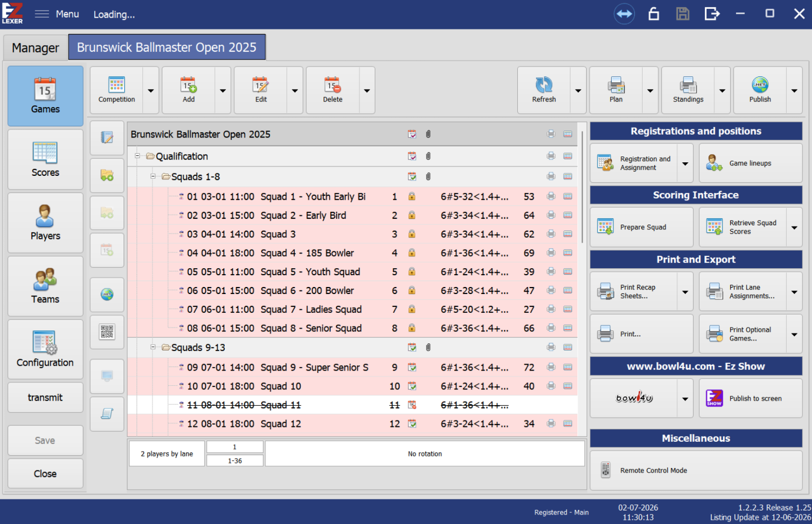Open the dropdown arrow next to Competition
Image resolution: width=812 pixels, height=524 pixels.
(151, 91)
